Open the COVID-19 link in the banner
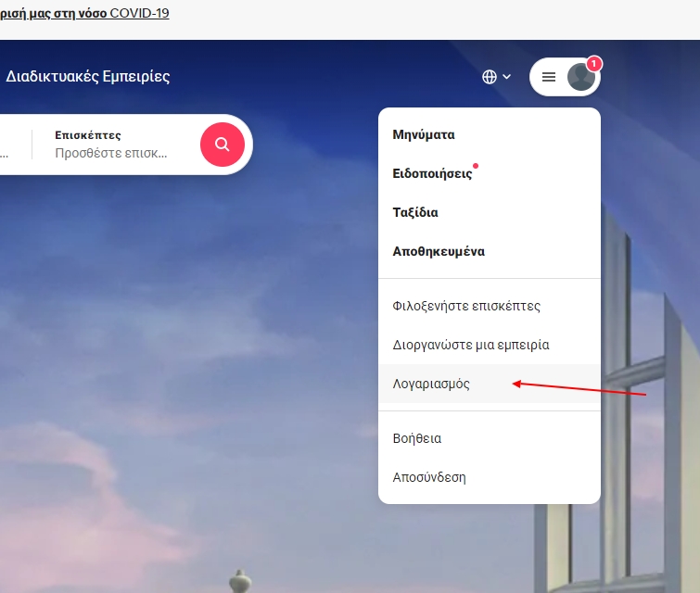This screenshot has width=700, height=593. [x=139, y=14]
